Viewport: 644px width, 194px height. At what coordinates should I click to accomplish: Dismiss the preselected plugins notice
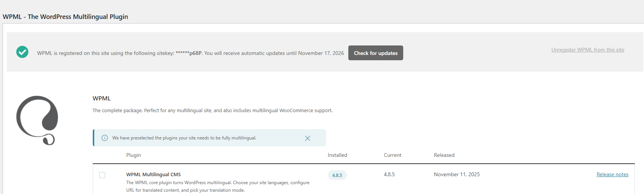point(307,138)
